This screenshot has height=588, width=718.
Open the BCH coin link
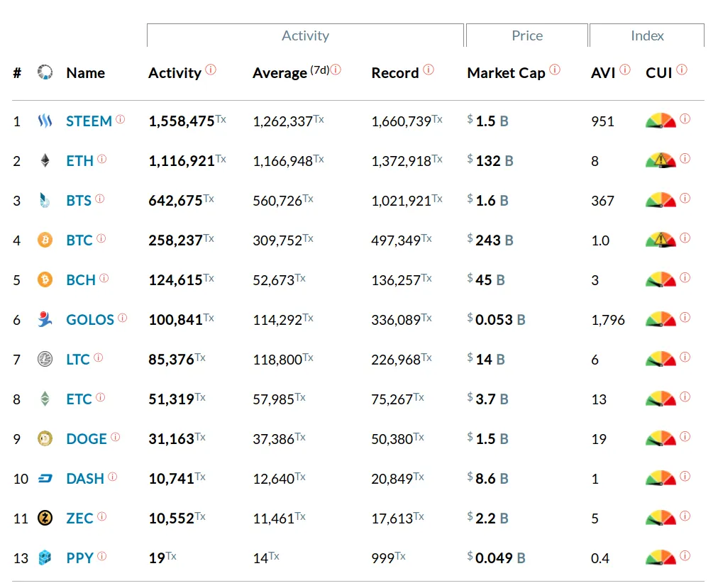pos(81,280)
